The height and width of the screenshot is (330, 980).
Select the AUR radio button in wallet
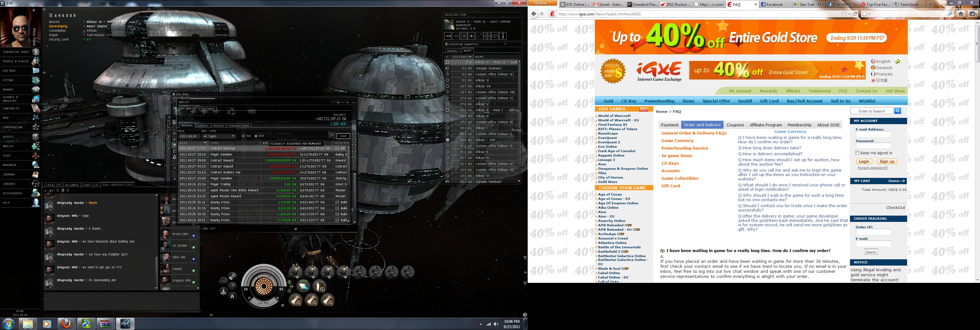point(256,136)
